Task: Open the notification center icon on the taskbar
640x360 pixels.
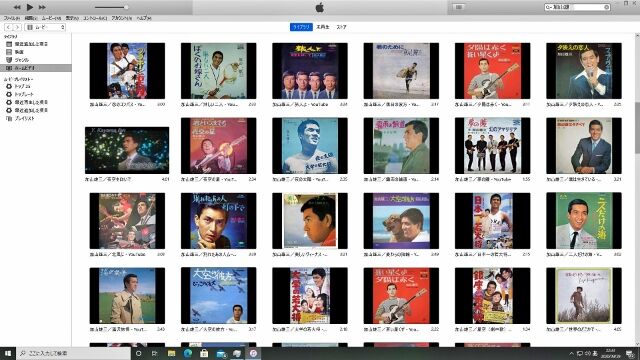Action: coord(631,353)
